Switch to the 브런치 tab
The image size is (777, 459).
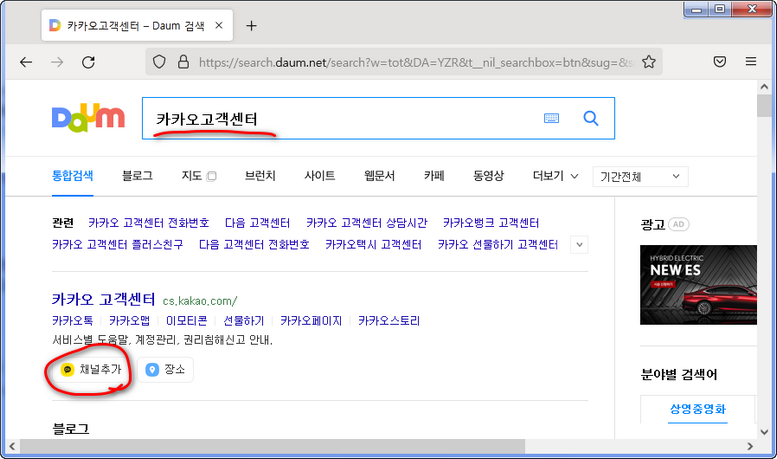click(260, 175)
